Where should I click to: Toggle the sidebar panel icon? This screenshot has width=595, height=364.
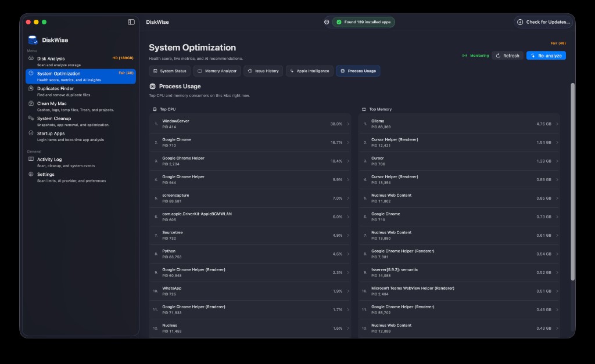pos(131,22)
